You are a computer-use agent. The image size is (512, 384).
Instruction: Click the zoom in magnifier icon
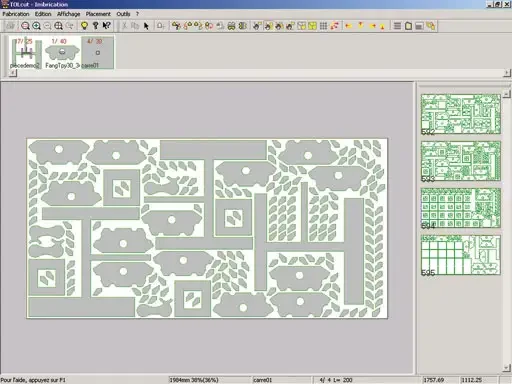[x=36, y=26]
